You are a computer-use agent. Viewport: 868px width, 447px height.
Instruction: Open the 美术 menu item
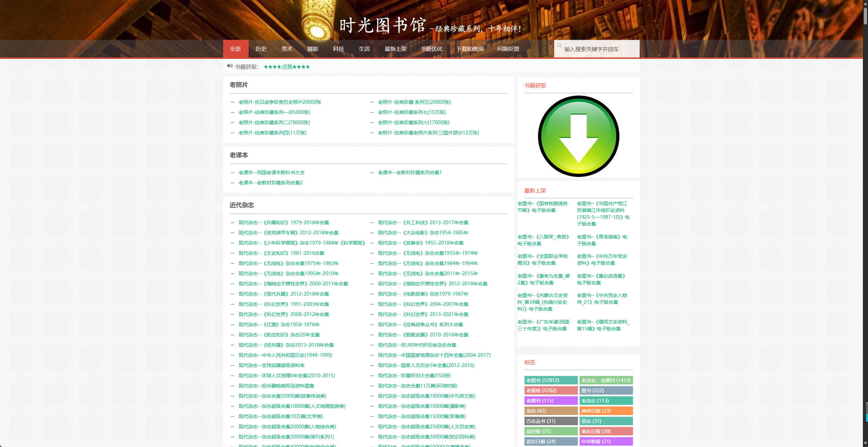[287, 49]
